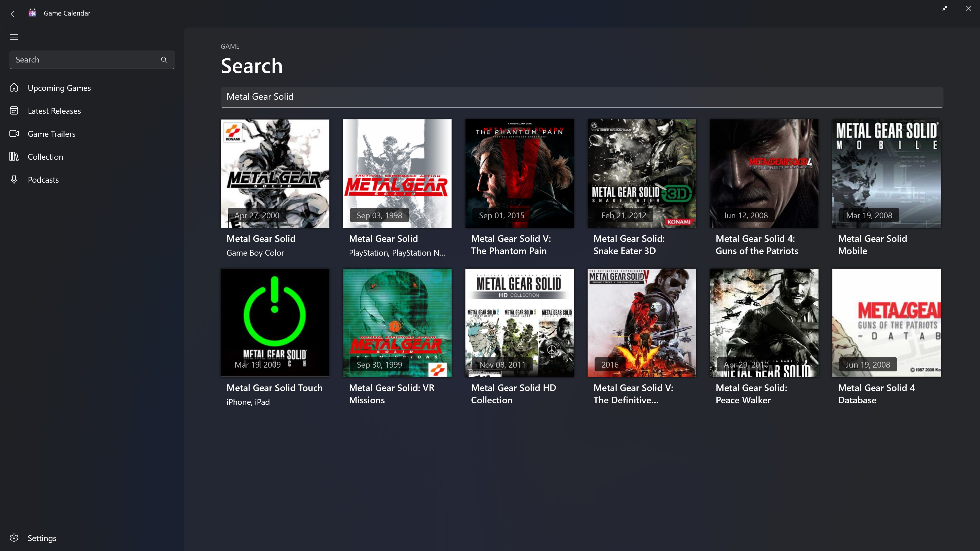Click the Upcoming Games home icon
980x551 pixels.
coord(14,88)
